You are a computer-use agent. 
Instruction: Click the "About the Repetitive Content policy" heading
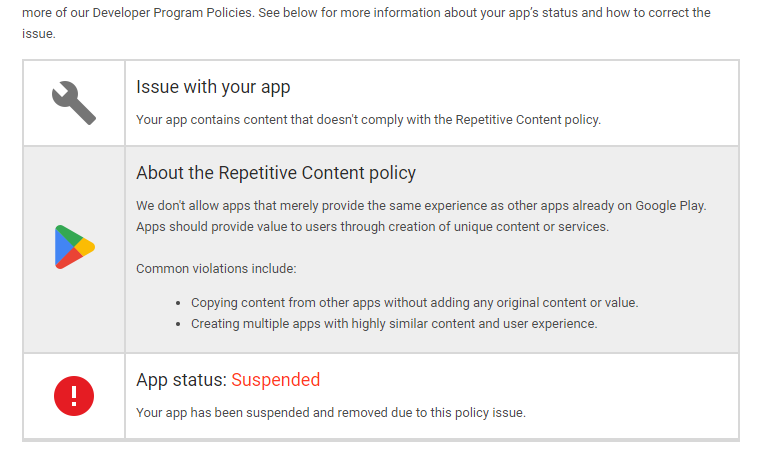(x=276, y=173)
